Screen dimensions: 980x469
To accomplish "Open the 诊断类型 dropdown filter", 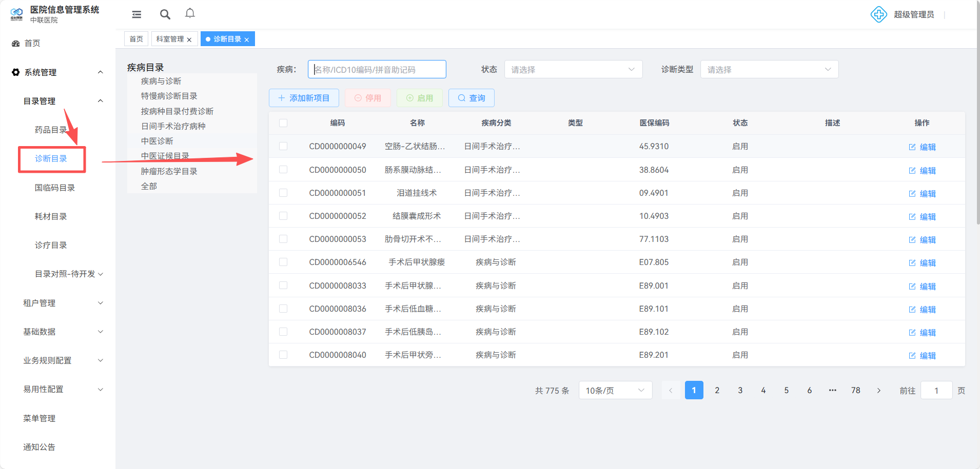I will (769, 70).
